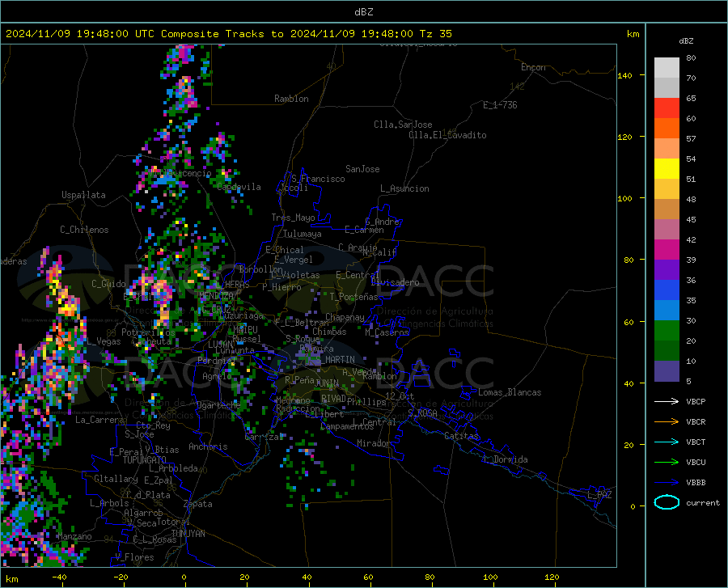Click the Divisadero map label
This screenshot has height=588, width=728.
395,282
